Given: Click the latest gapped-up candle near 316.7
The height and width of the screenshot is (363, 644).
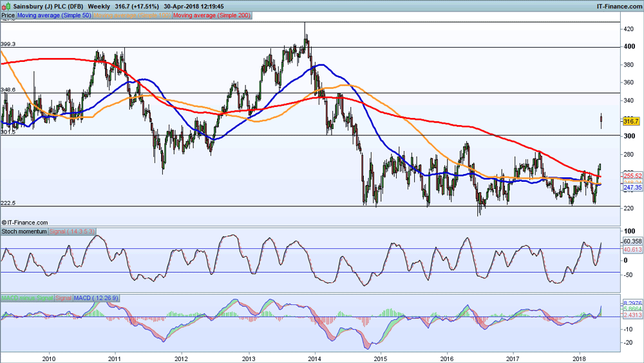Looking at the screenshot, I should click(601, 121).
